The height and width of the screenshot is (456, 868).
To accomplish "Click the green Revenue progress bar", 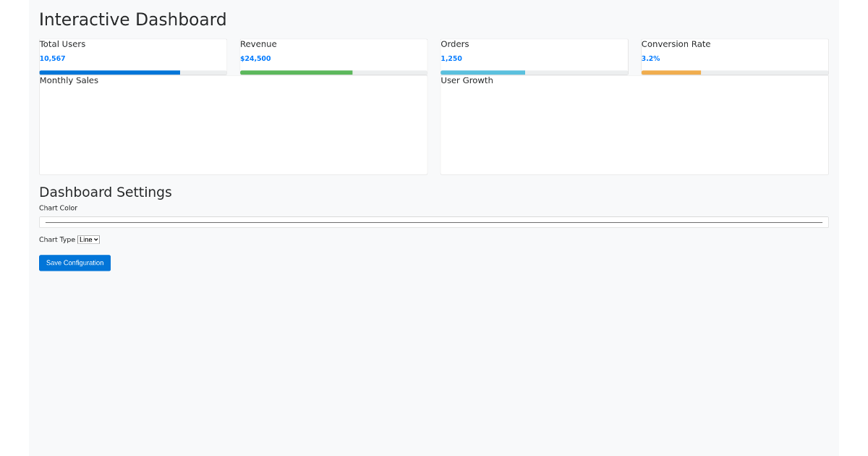I will [x=296, y=72].
